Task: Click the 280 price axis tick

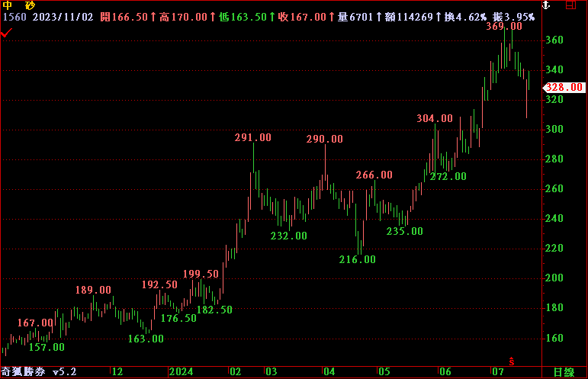Action: [x=554, y=159]
